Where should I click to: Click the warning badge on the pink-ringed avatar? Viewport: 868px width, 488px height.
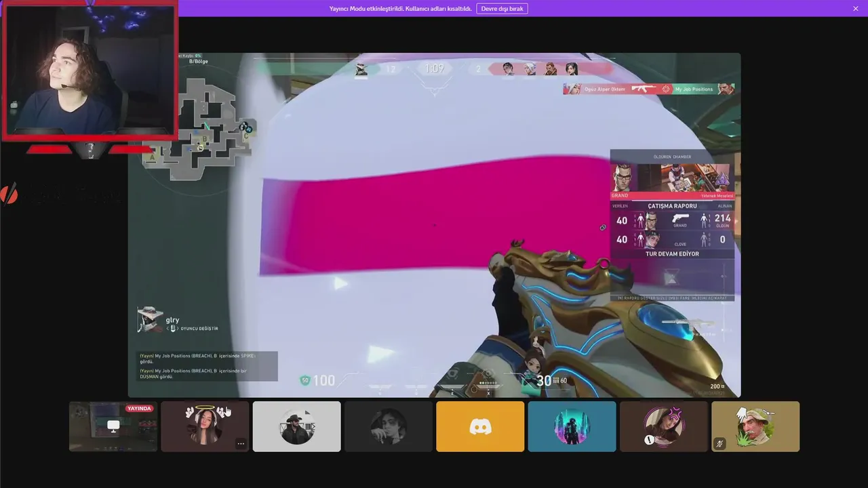click(650, 440)
